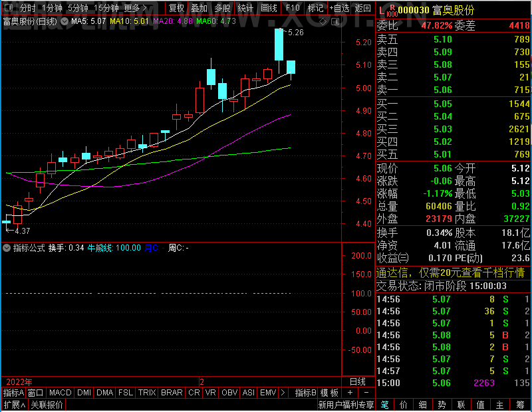This screenshot has height=412, width=532.
Task: Click the 15:00 5.06 2263 trade row
Action: point(454,383)
